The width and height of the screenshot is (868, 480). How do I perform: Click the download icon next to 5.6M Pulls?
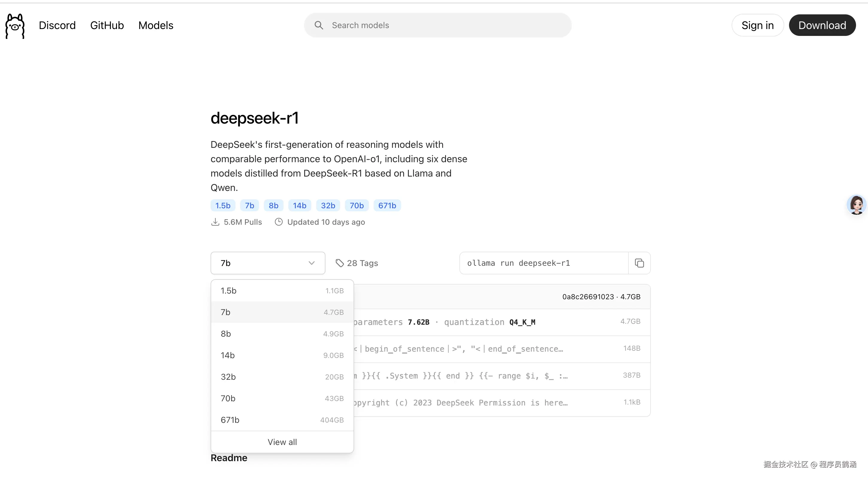tap(215, 222)
